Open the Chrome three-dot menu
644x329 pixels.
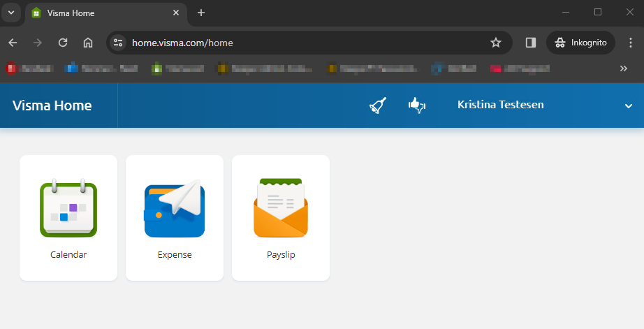pos(631,43)
